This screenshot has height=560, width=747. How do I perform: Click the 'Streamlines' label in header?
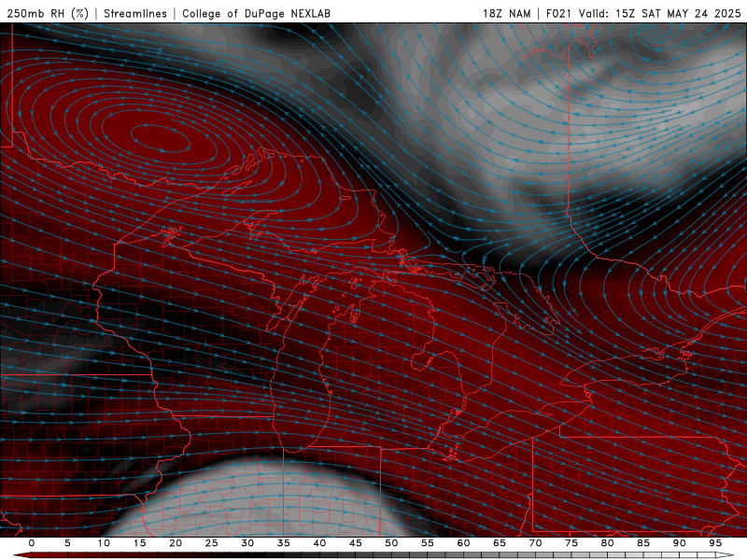(135, 13)
